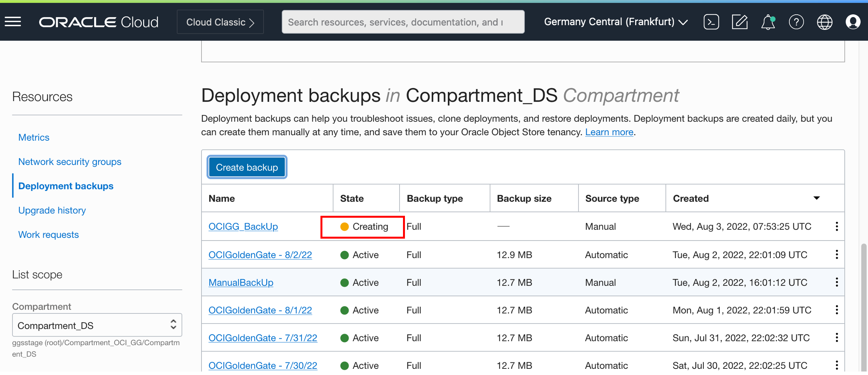
Task: Open the language selection globe icon
Action: pyautogui.click(x=825, y=22)
